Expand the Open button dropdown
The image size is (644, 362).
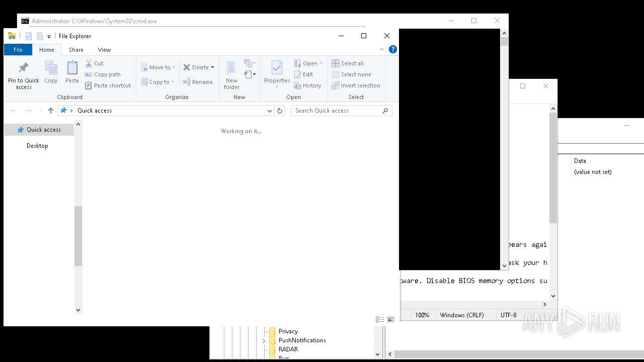(321, 63)
